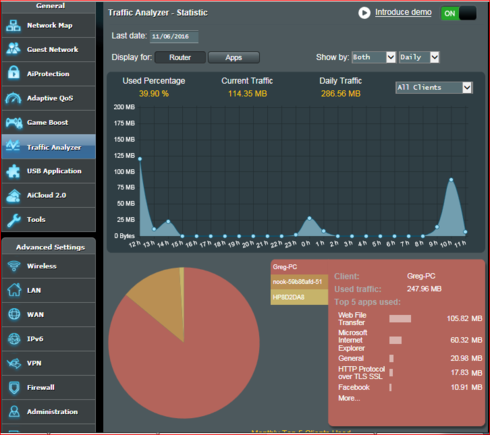Viewport: 490px width, 435px height.
Task: Click the 39.90 % used percentage value
Action: tap(154, 94)
